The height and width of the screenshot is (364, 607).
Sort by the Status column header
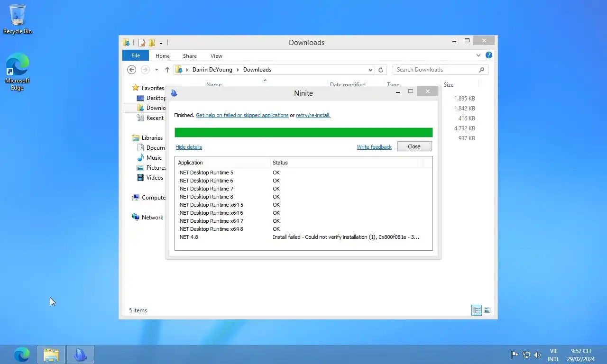pyautogui.click(x=346, y=163)
